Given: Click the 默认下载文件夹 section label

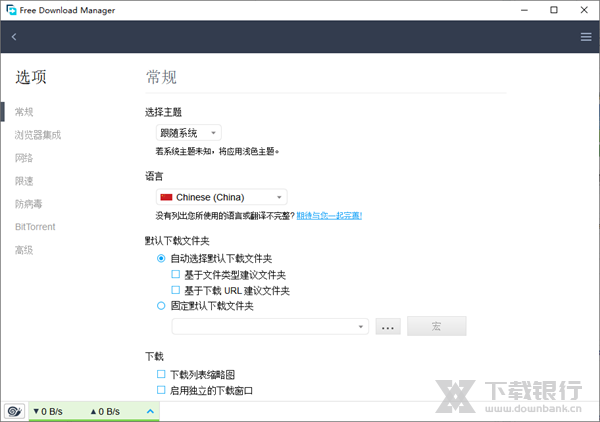Looking at the screenshot, I should (x=177, y=241).
